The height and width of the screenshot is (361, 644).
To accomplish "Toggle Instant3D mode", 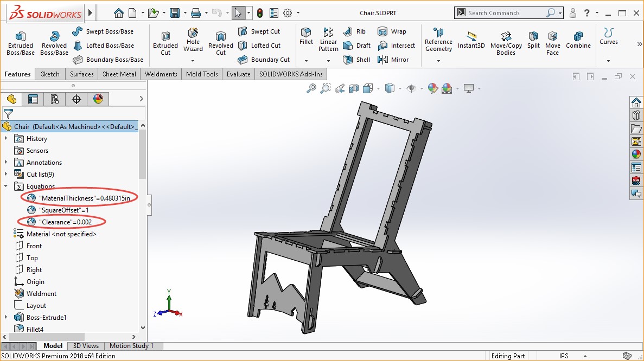I will (471, 40).
